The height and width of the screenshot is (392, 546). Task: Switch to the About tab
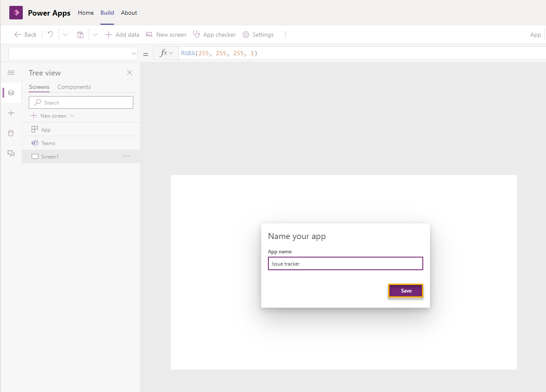tap(129, 13)
